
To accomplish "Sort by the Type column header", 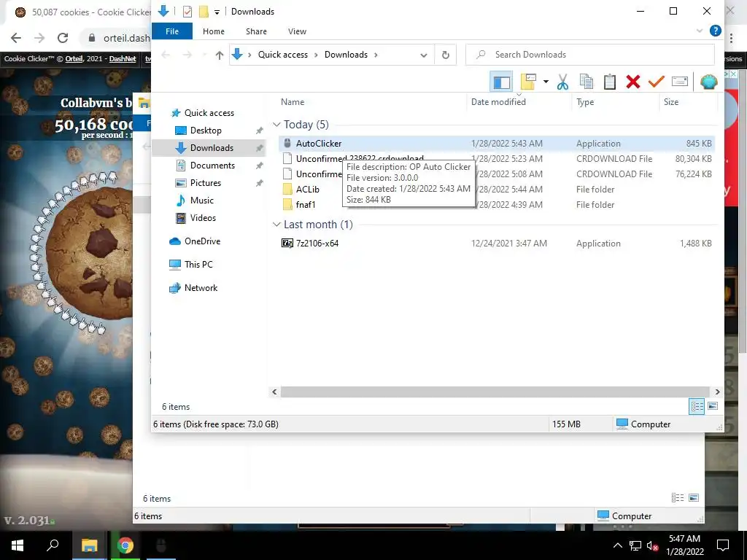I will click(585, 102).
